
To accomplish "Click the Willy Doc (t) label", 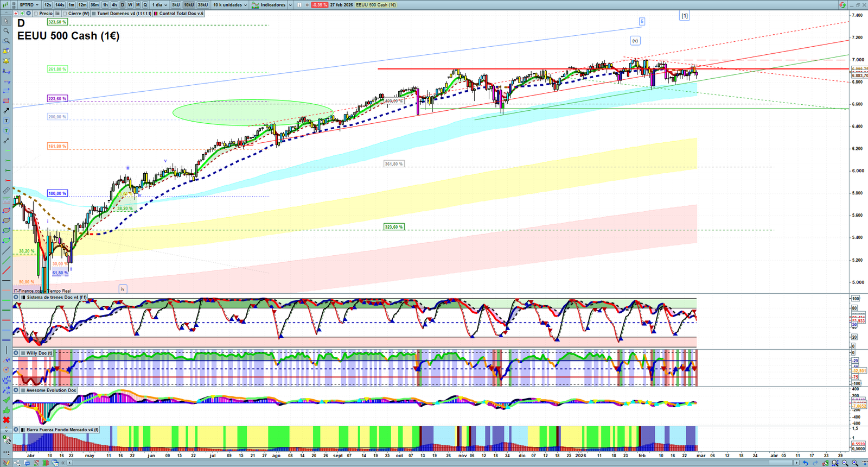I will coord(40,353).
